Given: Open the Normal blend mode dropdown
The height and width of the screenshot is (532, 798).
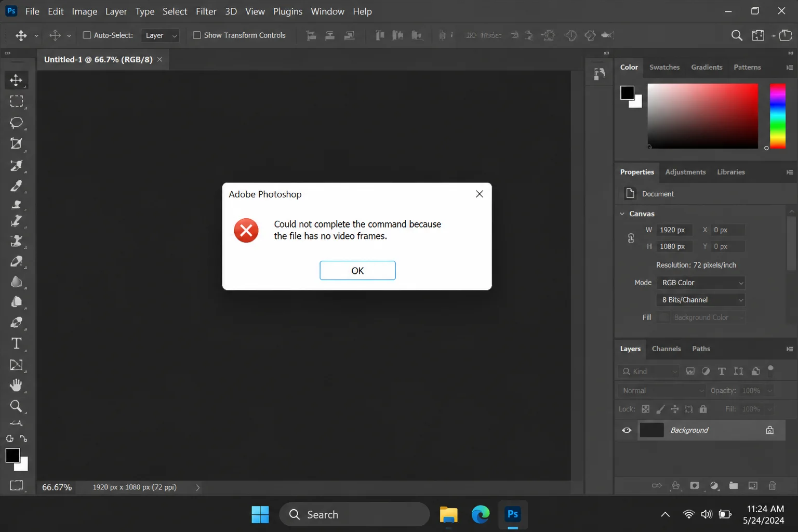Looking at the screenshot, I should click(661, 391).
